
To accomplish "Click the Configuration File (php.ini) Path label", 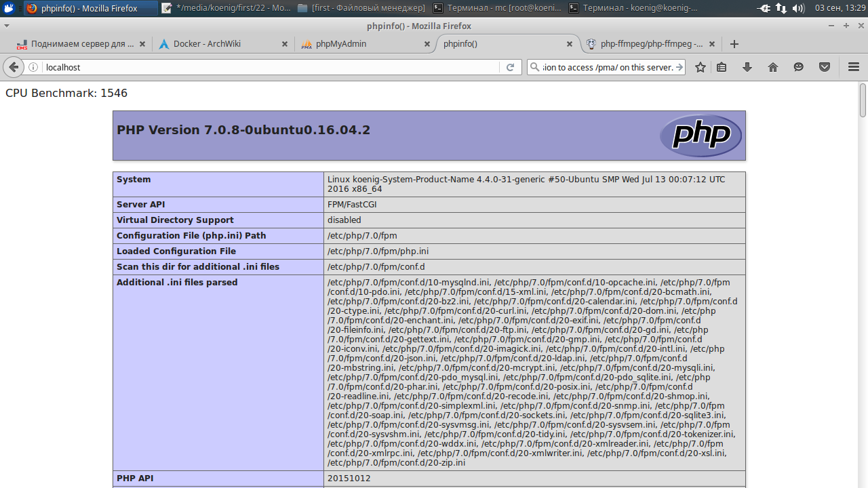I will (x=191, y=236).
